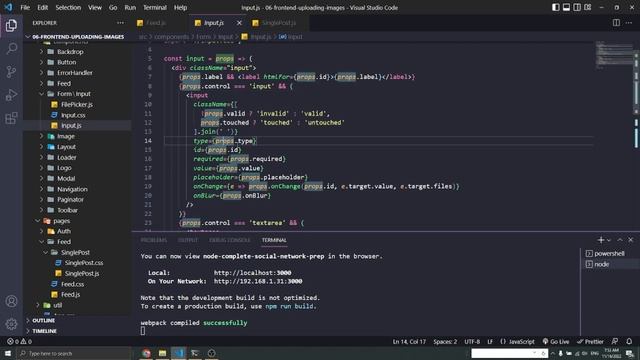Screen dimensions: 640x360
Task: Open the Edit menu
Action: click(x=42, y=7)
